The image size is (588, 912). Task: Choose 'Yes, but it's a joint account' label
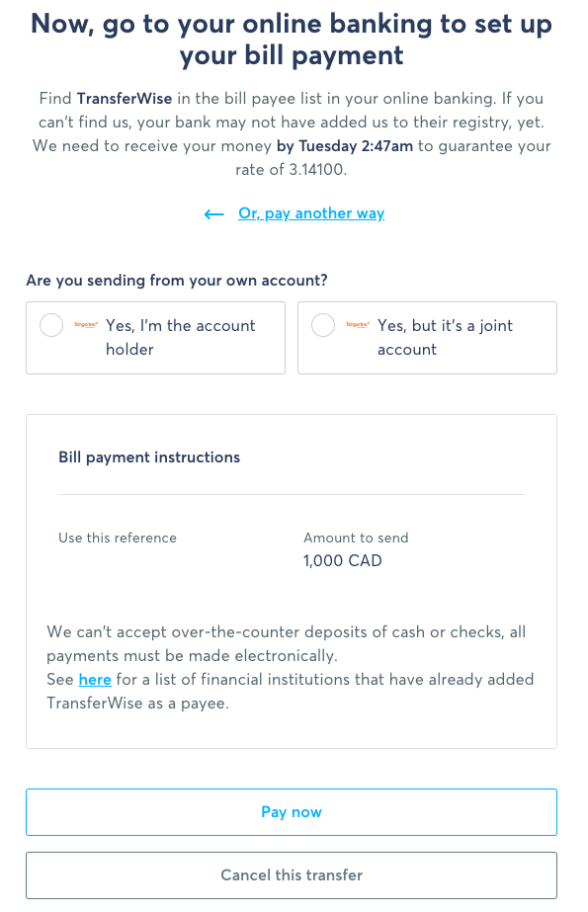(x=445, y=337)
